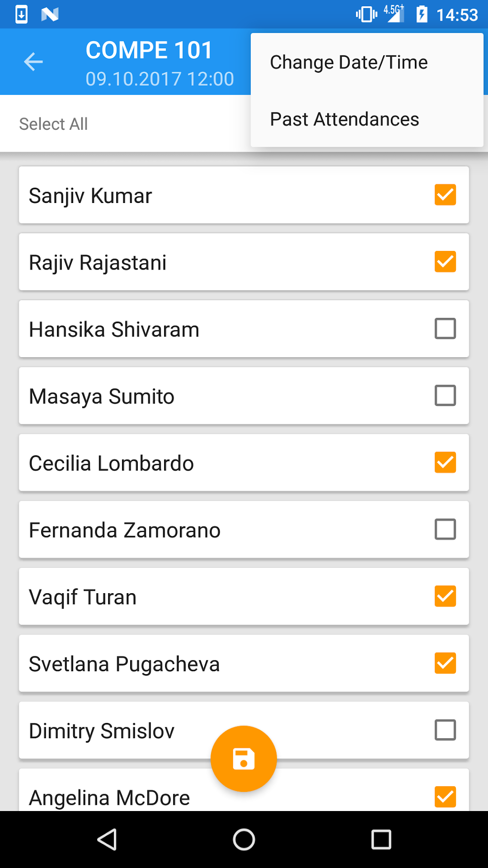Tap the COMPE 101 course title

[149, 50]
